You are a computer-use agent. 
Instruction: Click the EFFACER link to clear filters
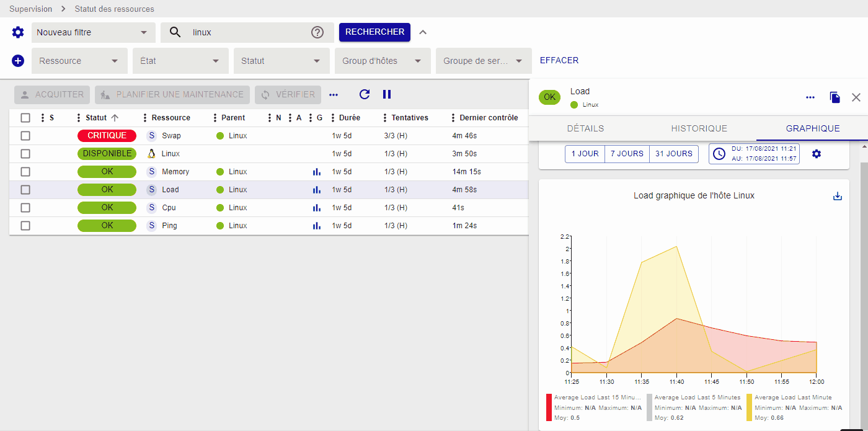pos(559,61)
